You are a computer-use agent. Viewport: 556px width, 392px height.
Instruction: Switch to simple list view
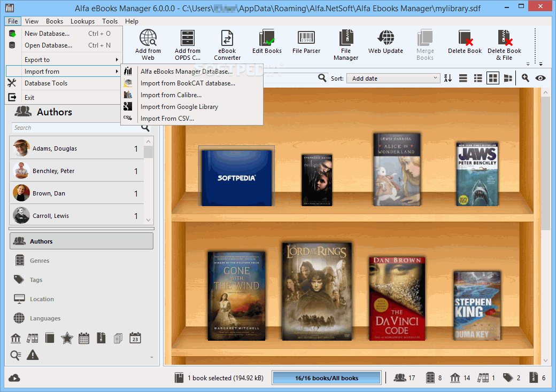463,79
